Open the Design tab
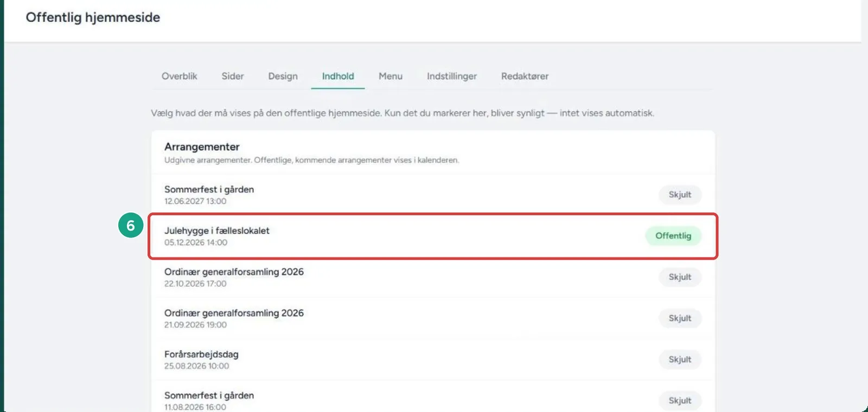The image size is (868, 412). [283, 76]
